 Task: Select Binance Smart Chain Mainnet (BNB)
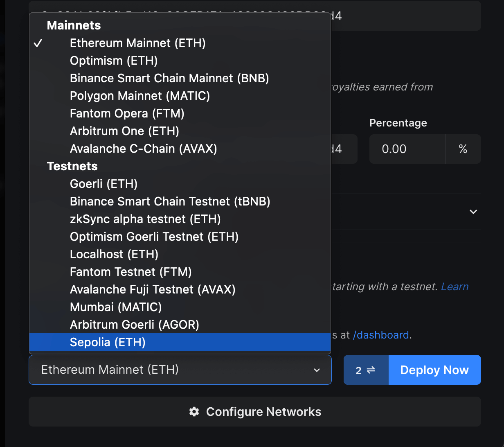tap(169, 78)
